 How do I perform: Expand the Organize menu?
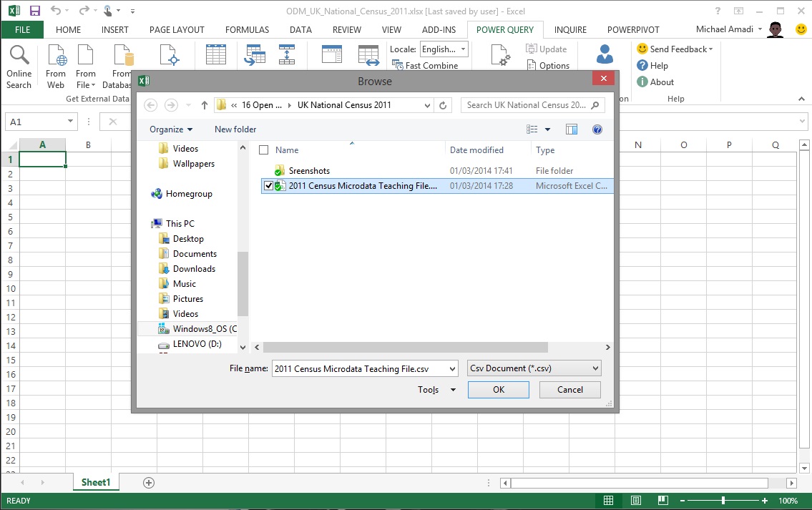pos(171,129)
